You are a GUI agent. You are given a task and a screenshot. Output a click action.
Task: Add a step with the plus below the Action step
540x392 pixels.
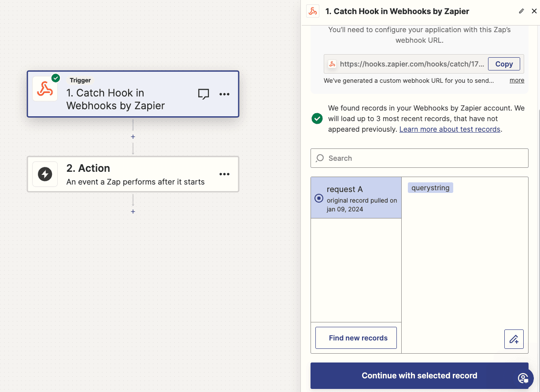click(133, 211)
